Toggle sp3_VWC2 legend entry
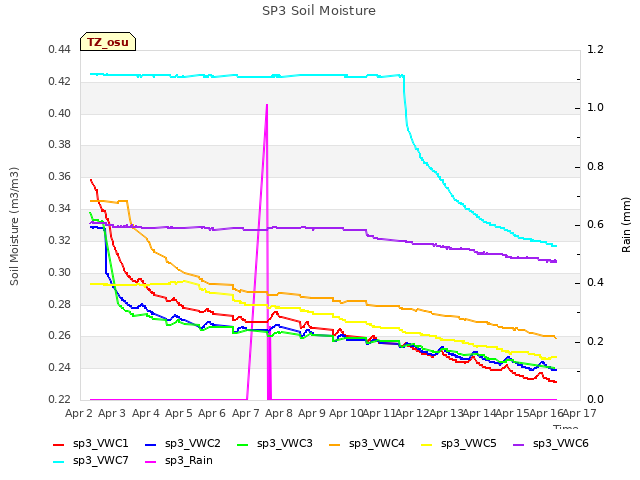The image size is (640, 480). pos(182,443)
